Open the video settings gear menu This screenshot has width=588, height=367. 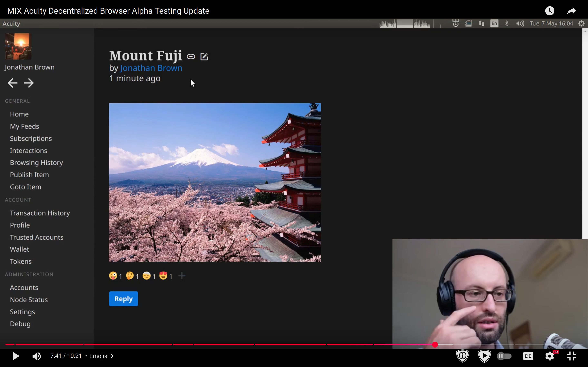(x=550, y=356)
